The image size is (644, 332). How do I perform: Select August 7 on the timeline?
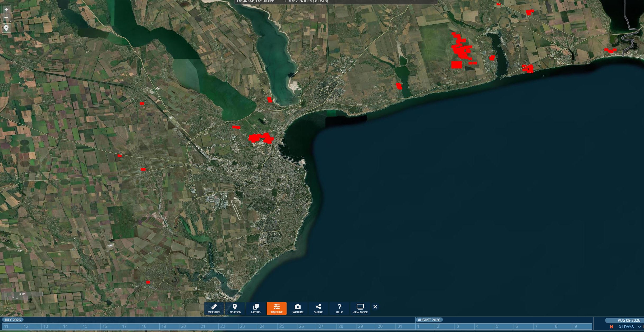pos(543,326)
